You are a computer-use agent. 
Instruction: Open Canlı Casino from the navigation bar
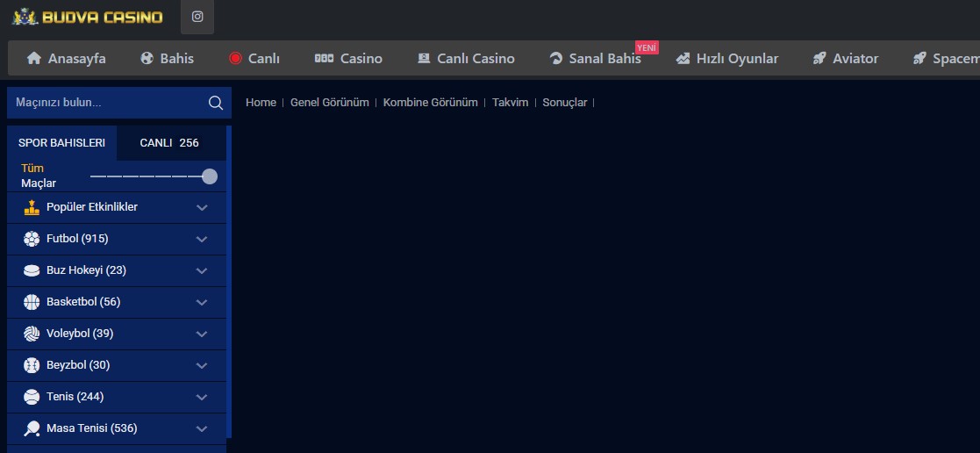[465, 59]
